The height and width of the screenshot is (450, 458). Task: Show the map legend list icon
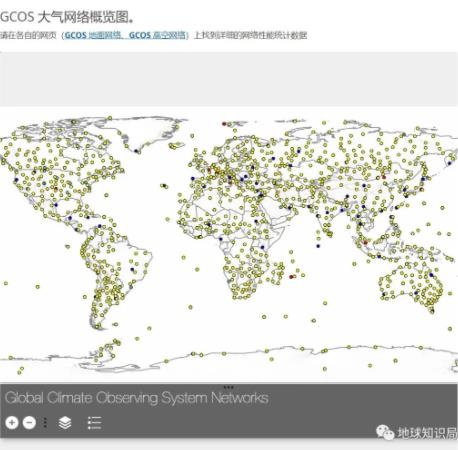94,423
